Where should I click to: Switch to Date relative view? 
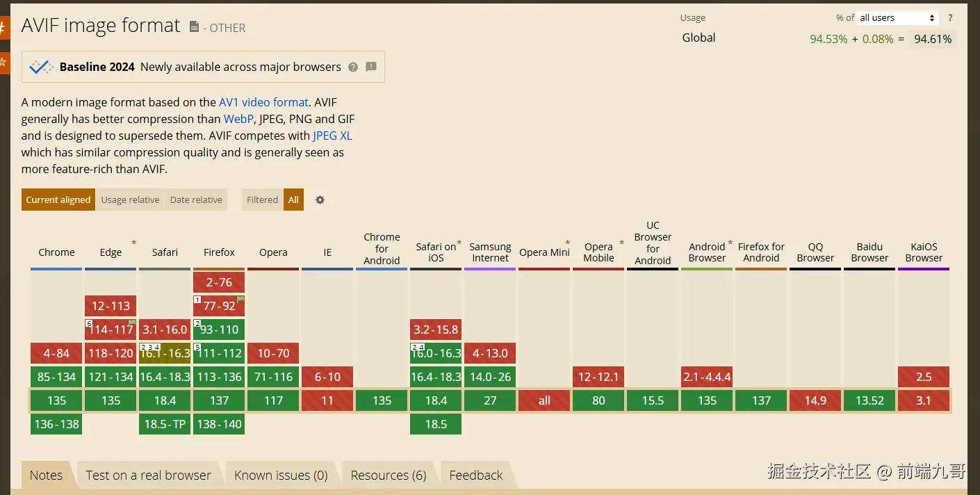click(196, 200)
